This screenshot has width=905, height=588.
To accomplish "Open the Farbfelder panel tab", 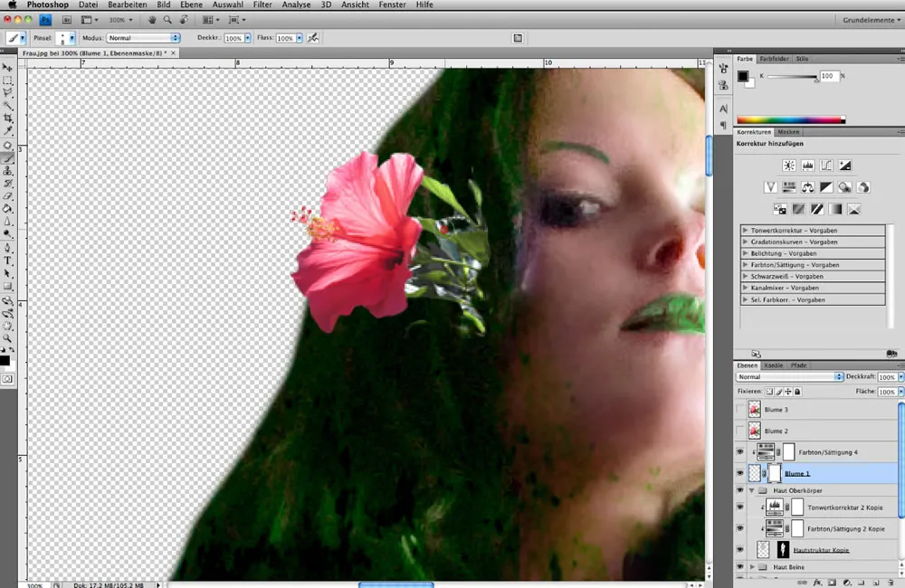I will click(x=774, y=58).
